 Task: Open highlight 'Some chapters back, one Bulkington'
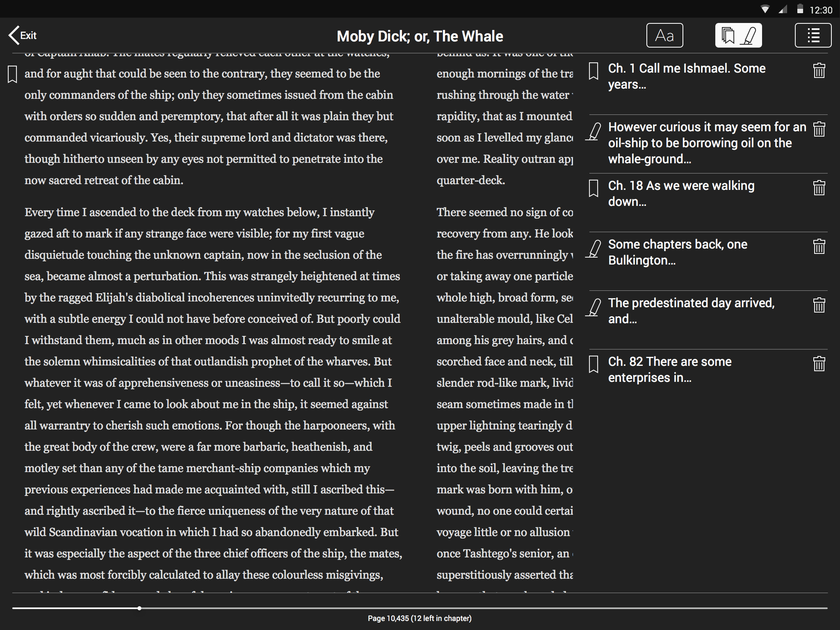pyautogui.click(x=678, y=252)
